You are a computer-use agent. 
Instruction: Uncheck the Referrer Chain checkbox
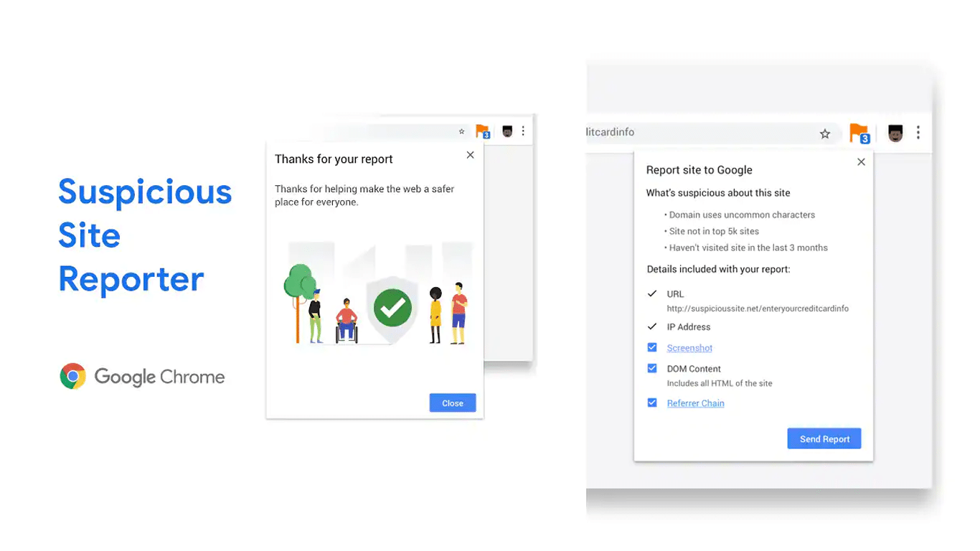click(652, 402)
